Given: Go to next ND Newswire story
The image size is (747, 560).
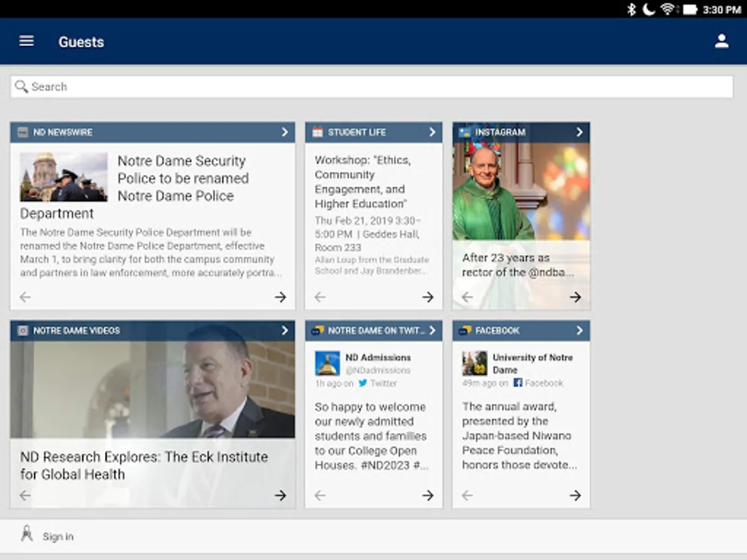Looking at the screenshot, I should click(x=281, y=297).
